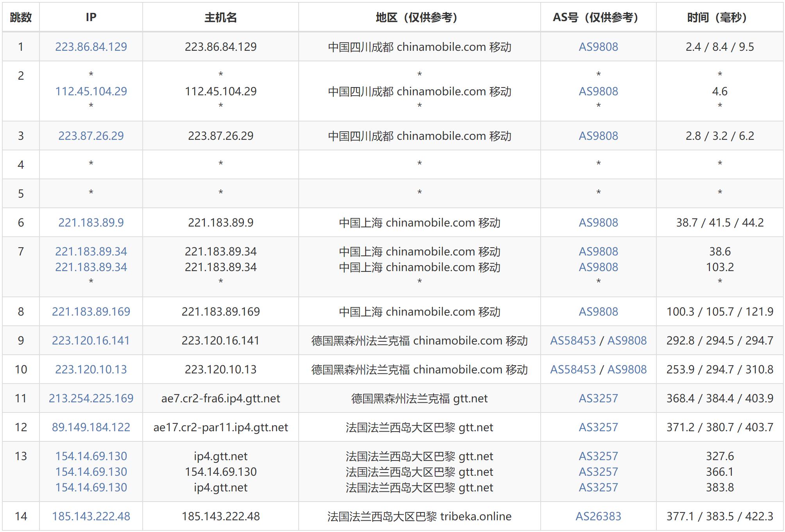Open IP link 221.183.89.169
Image resolution: width=785 pixels, height=532 pixels.
click(x=91, y=312)
